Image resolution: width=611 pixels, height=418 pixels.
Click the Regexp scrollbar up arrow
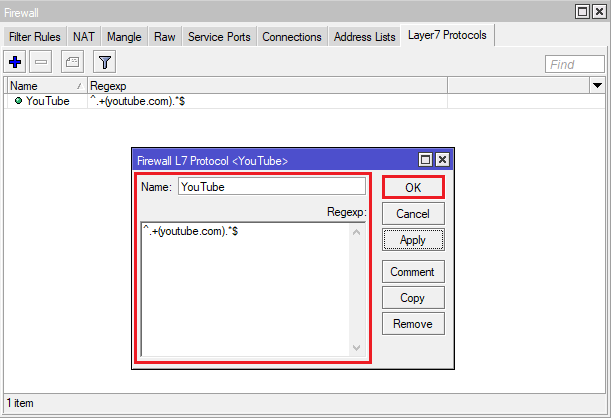(356, 233)
